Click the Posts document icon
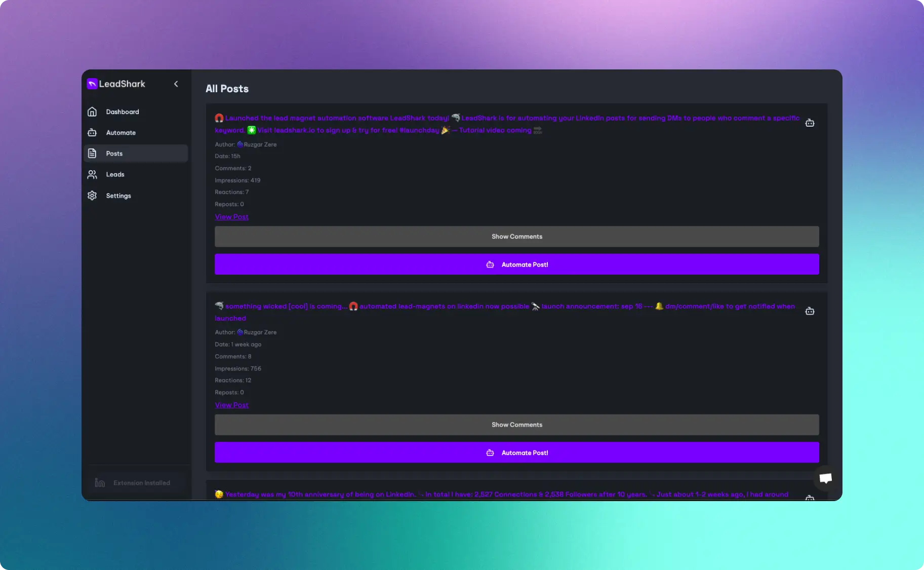The image size is (924, 570). click(92, 153)
